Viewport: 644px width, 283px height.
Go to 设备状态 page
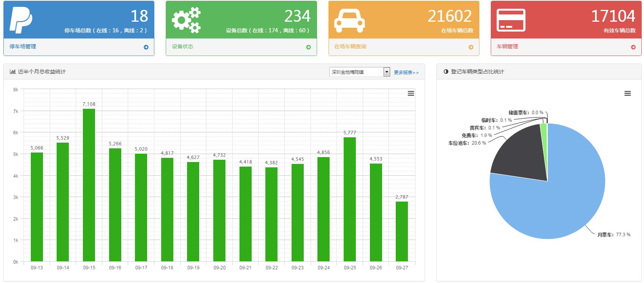tap(182, 46)
